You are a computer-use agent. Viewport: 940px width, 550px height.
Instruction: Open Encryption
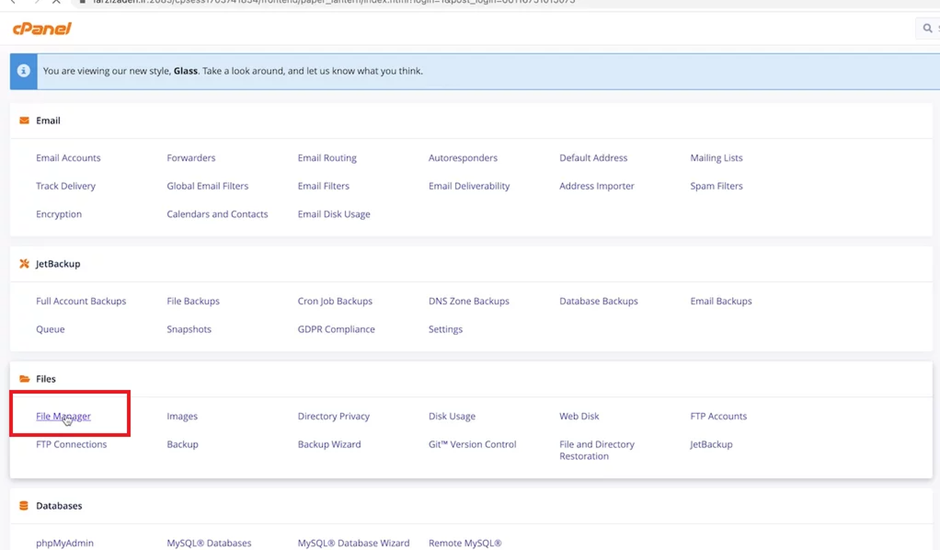click(59, 214)
